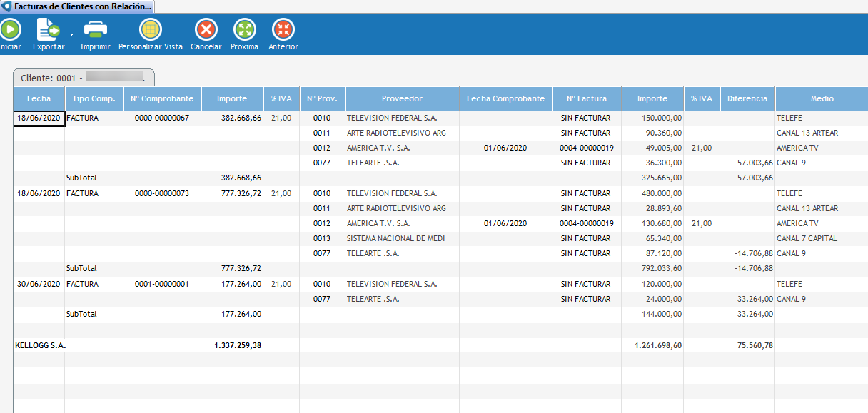This screenshot has width=868, height=413.
Task: Click the green Iniciar play icon
Action: click(x=10, y=30)
